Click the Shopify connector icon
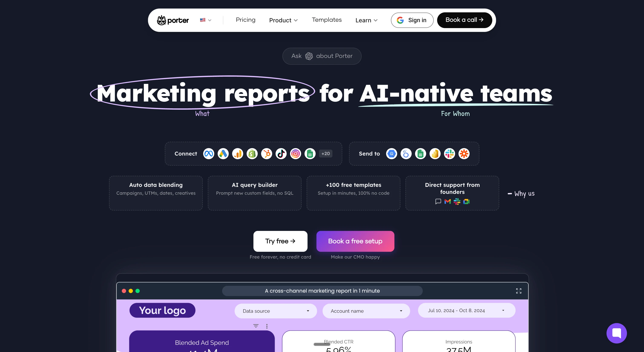 click(x=252, y=154)
